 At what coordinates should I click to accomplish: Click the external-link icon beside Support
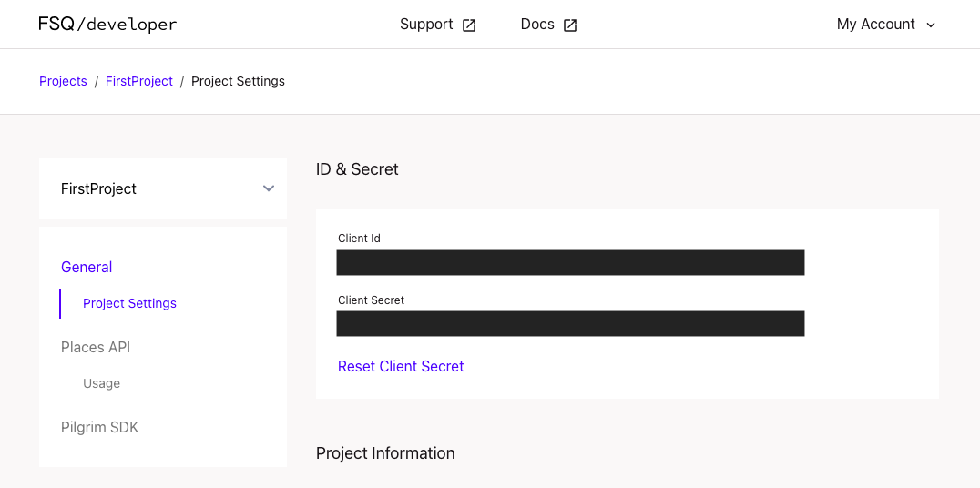[469, 25]
